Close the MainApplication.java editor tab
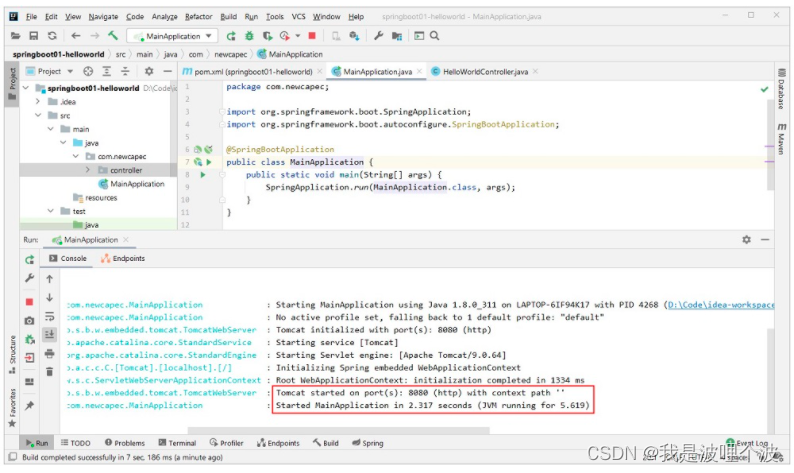794x473 pixels. (x=419, y=72)
